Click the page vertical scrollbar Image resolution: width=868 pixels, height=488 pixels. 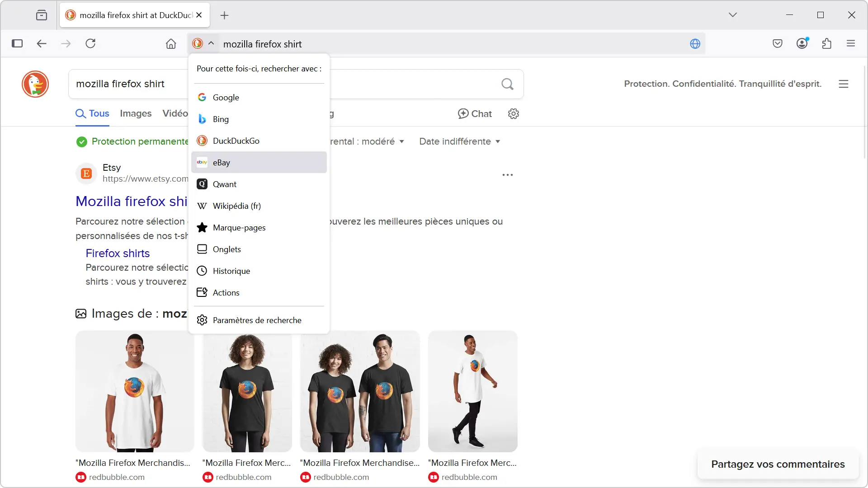(x=865, y=113)
